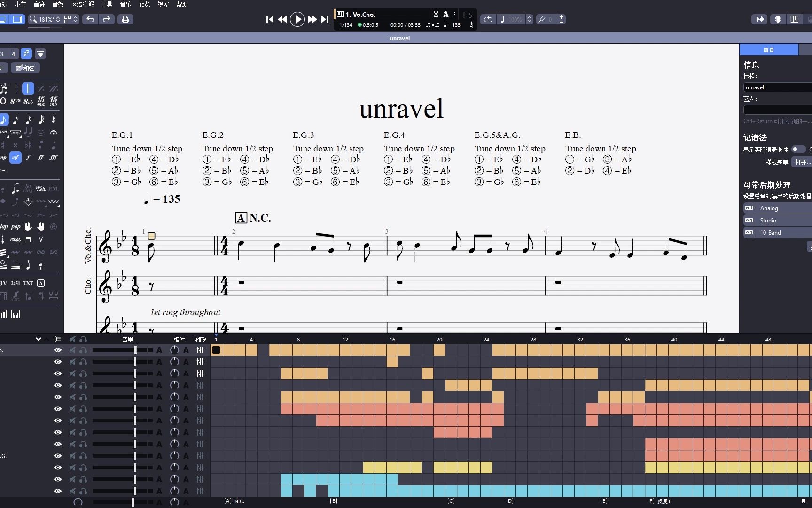
Task: Select the fff dynamic
Action: [x=54, y=158]
